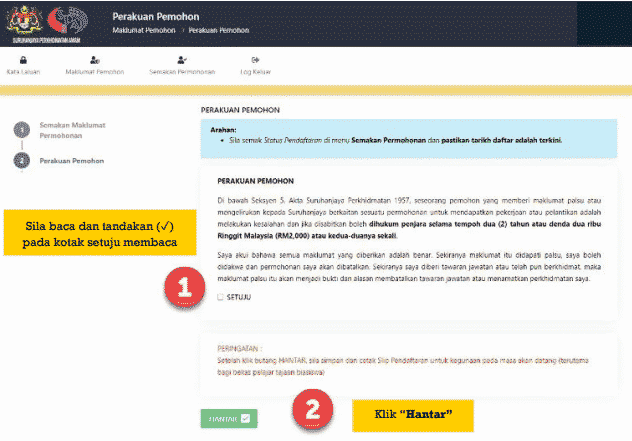Open the Kata Laluan menu item
The height and width of the screenshot is (441, 632).
coord(23,72)
